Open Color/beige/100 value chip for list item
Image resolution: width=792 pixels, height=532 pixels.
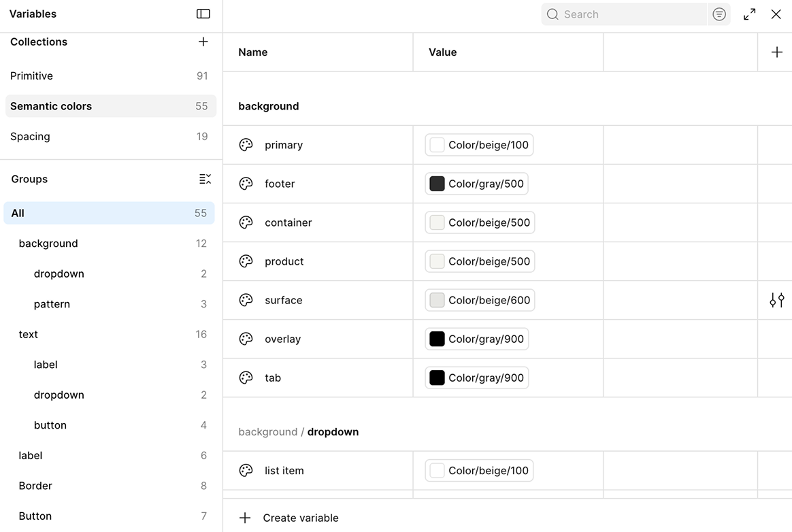479,470
